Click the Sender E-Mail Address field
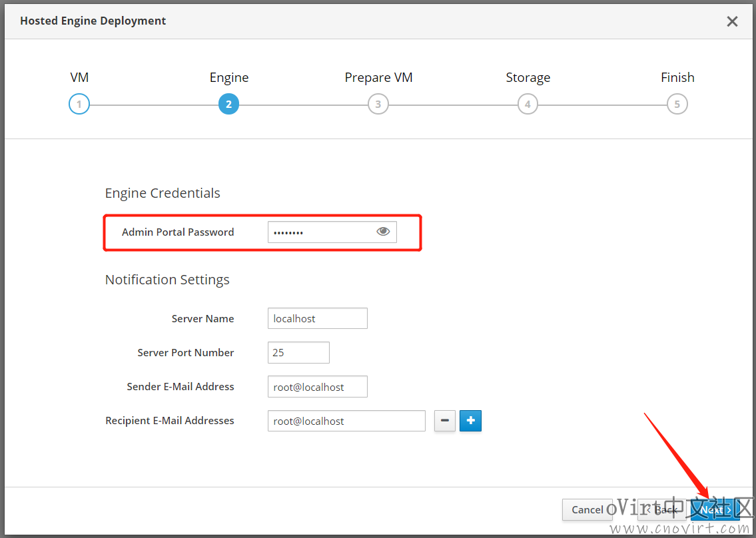756x538 pixels. (318, 387)
